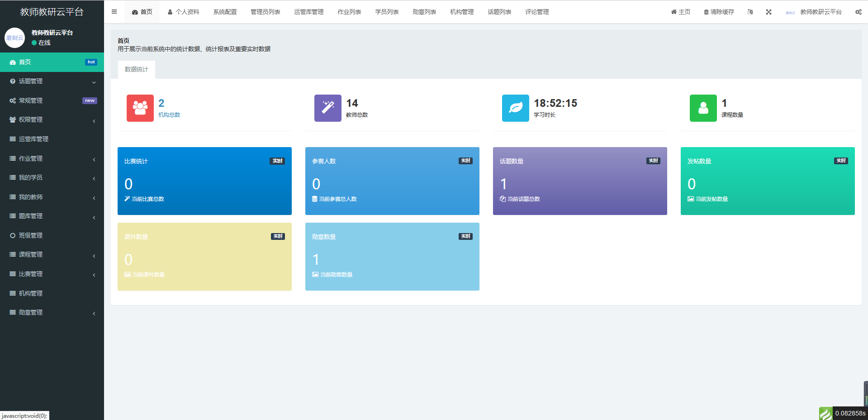Expand the 权限管理 sidebar submenu
Image resolution: width=868 pixels, height=420 pixels.
tap(52, 120)
